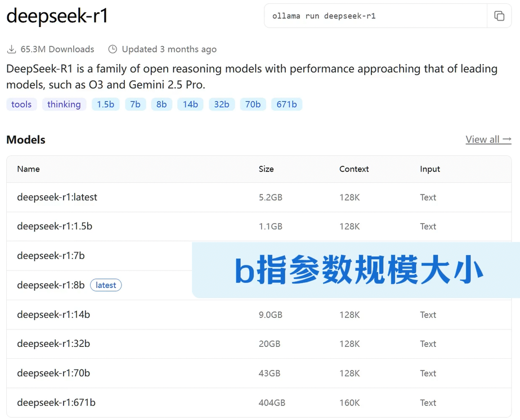Open the deepseek-r1:32b model

click(53, 344)
